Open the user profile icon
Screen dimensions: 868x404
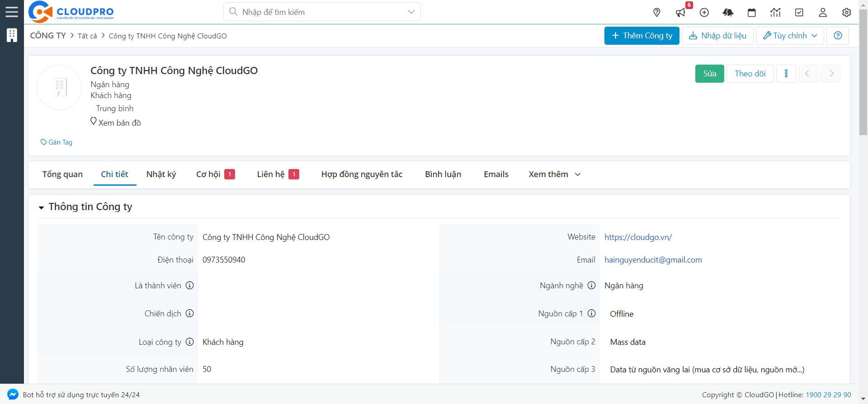click(823, 13)
